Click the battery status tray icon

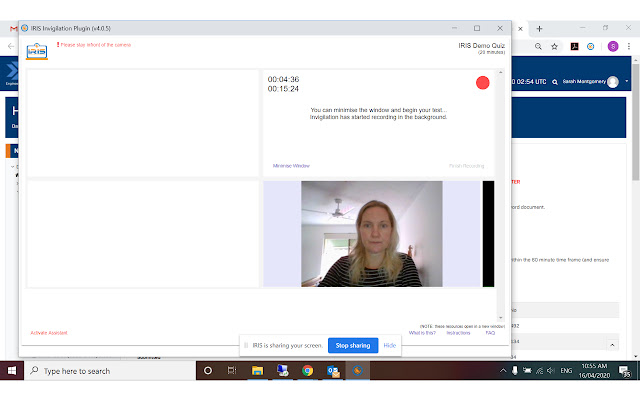pyautogui.click(x=527, y=371)
